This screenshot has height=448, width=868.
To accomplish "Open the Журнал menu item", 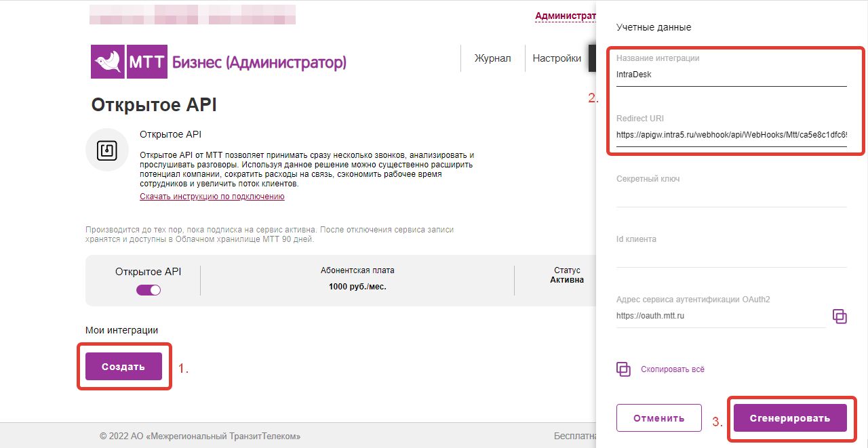I will [492, 58].
